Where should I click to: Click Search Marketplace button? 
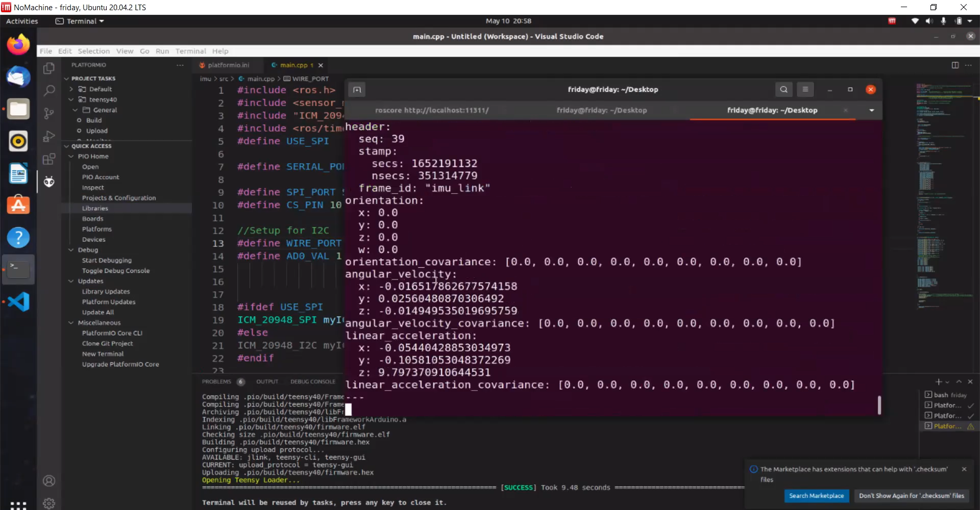[816, 496]
